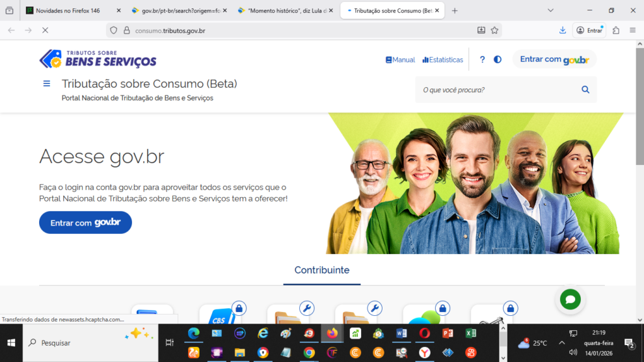Open the Manual link

pos(400,60)
